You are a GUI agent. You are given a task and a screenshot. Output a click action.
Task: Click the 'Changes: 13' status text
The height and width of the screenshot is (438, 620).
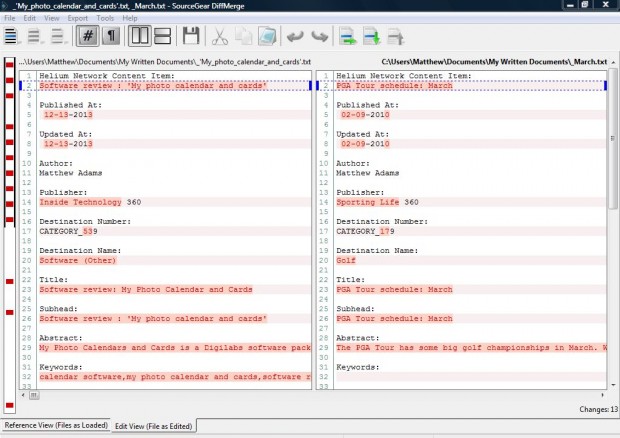[599, 409]
